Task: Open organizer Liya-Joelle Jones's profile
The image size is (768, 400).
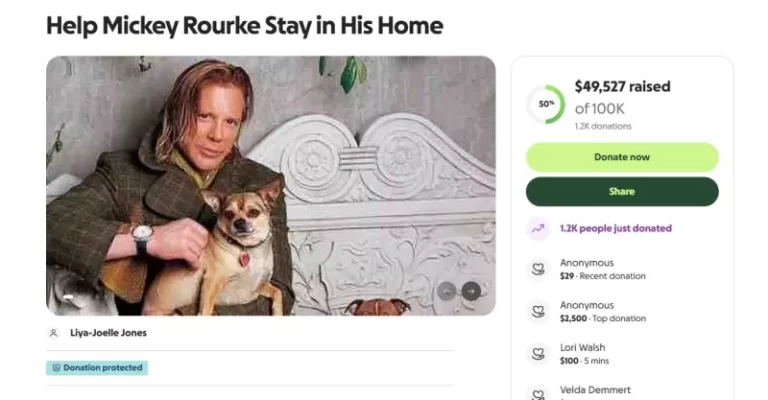Action: pos(108,333)
